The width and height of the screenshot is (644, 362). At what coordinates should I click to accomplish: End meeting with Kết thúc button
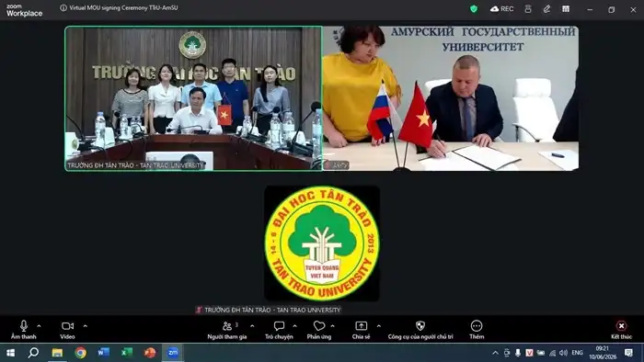(x=621, y=330)
